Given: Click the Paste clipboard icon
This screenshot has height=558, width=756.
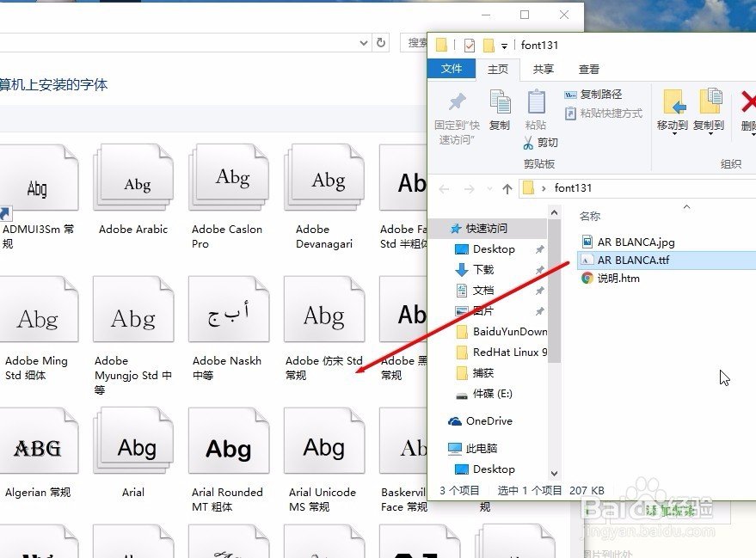Looking at the screenshot, I should [536, 101].
